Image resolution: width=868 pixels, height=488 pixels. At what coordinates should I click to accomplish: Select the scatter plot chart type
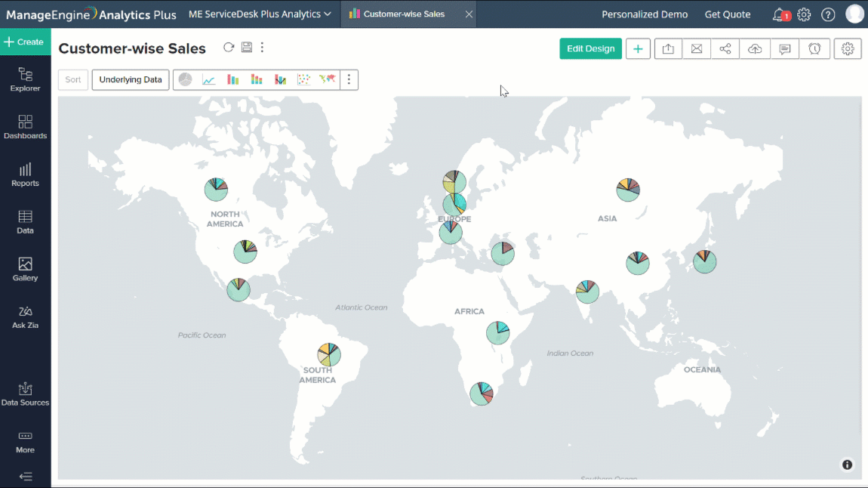(x=303, y=80)
